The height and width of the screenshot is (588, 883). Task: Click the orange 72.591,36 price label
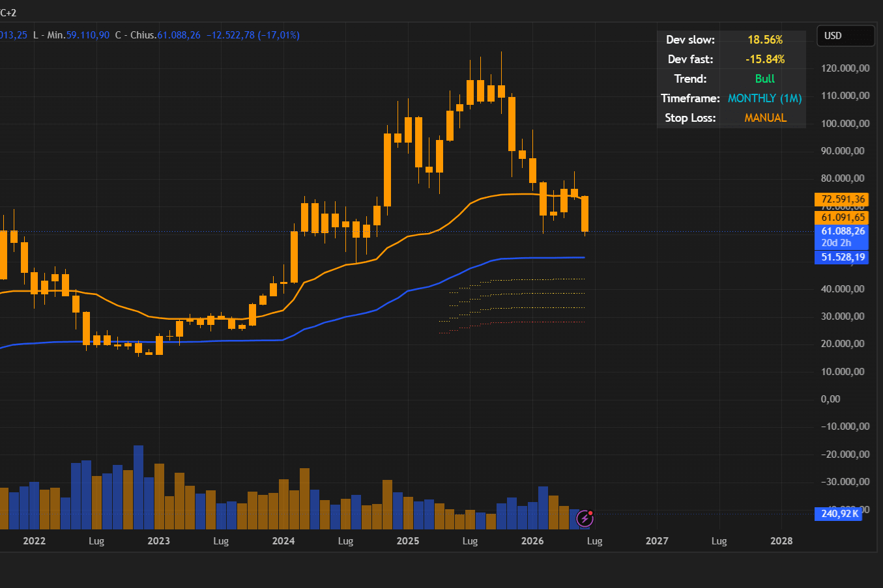(841, 199)
